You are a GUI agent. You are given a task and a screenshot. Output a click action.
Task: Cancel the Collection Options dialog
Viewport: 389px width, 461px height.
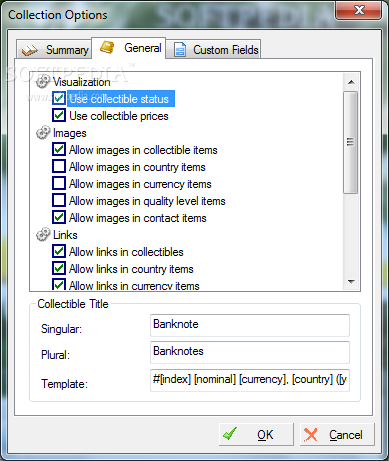pos(337,434)
